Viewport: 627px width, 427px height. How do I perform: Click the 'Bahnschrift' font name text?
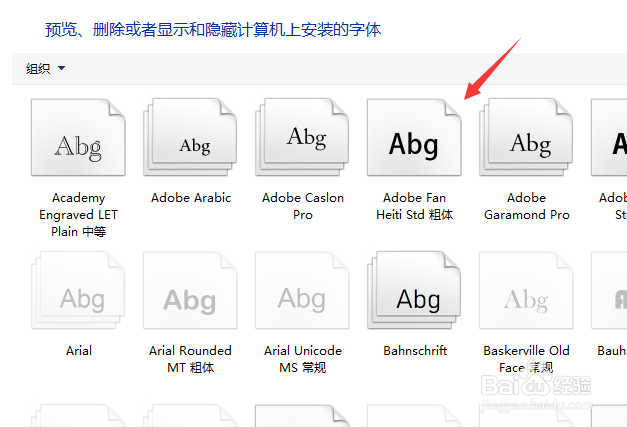[x=415, y=351]
